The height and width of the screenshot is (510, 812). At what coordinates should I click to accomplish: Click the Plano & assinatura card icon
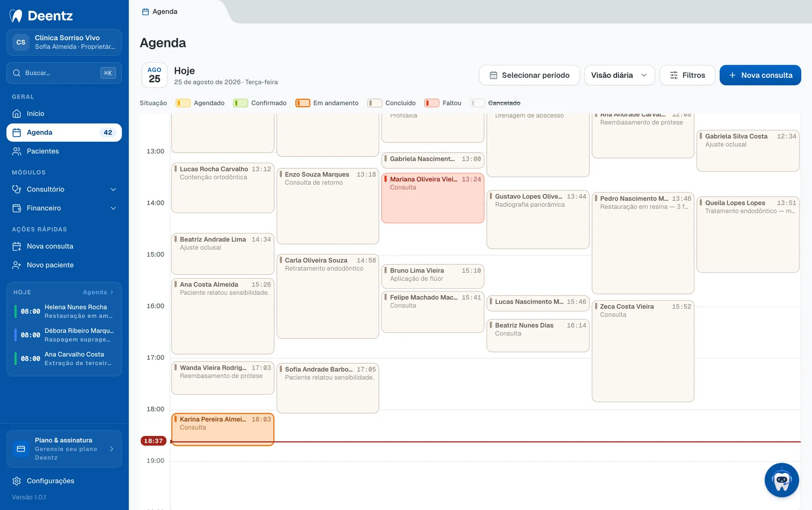[21, 449]
